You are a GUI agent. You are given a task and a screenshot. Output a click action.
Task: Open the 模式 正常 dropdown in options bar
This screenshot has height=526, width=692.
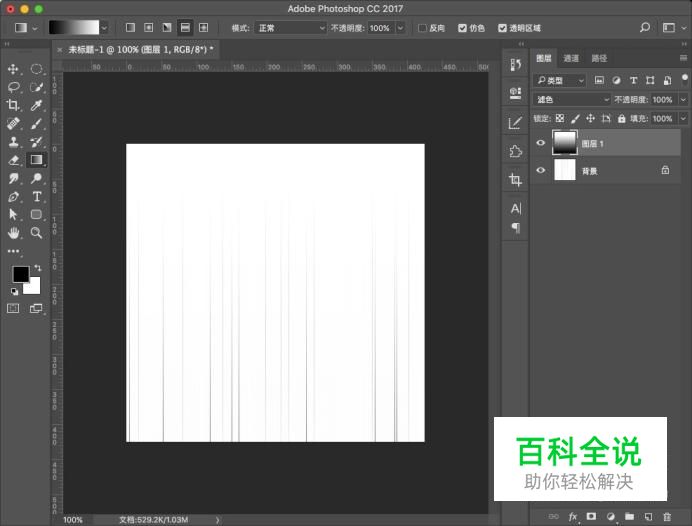[x=290, y=28]
